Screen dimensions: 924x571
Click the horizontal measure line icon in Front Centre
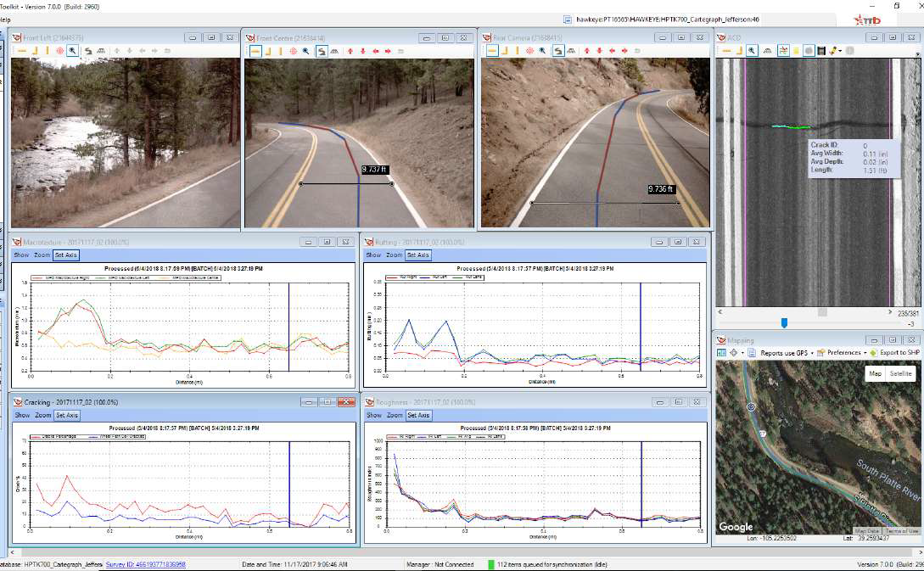click(x=255, y=51)
